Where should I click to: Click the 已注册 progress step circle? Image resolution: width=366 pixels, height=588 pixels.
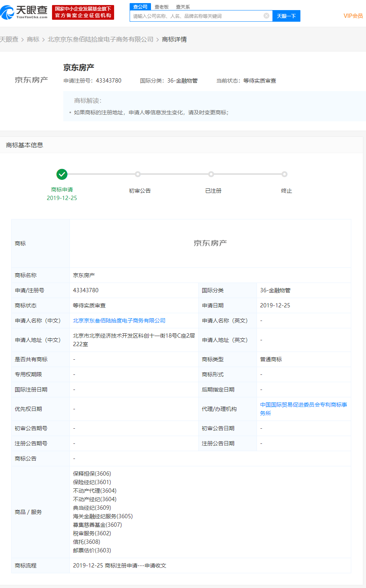211,174
